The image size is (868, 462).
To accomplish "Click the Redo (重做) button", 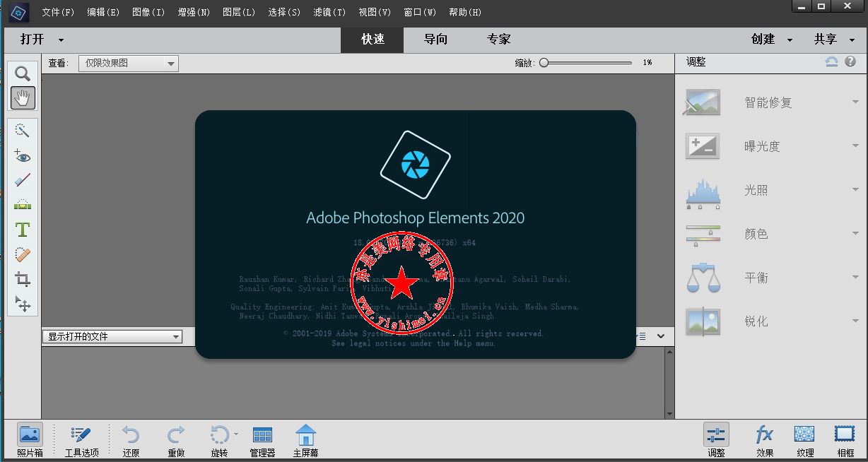I will pyautogui.click(x=176, y=441).
